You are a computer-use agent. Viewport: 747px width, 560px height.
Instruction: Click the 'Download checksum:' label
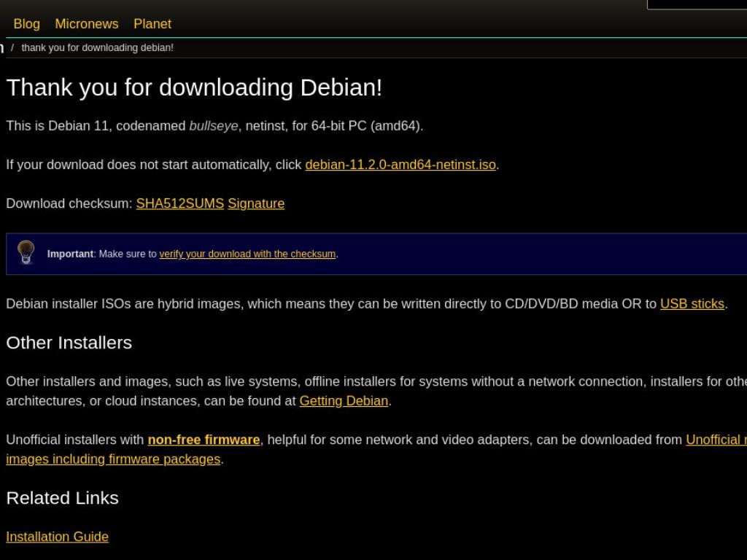[x=69, y=203]
